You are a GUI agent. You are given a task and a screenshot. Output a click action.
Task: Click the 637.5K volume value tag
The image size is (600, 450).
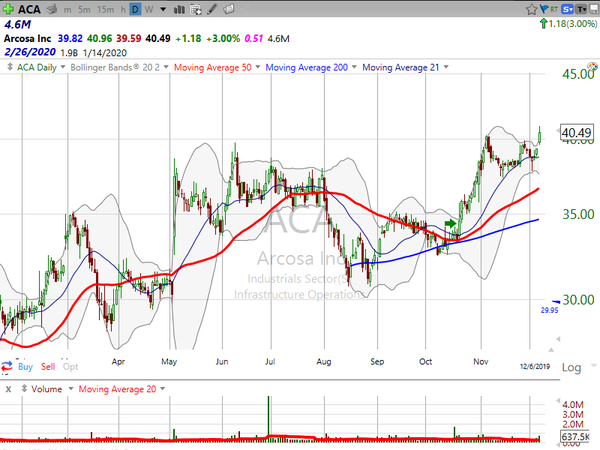(x=575, y=436)
